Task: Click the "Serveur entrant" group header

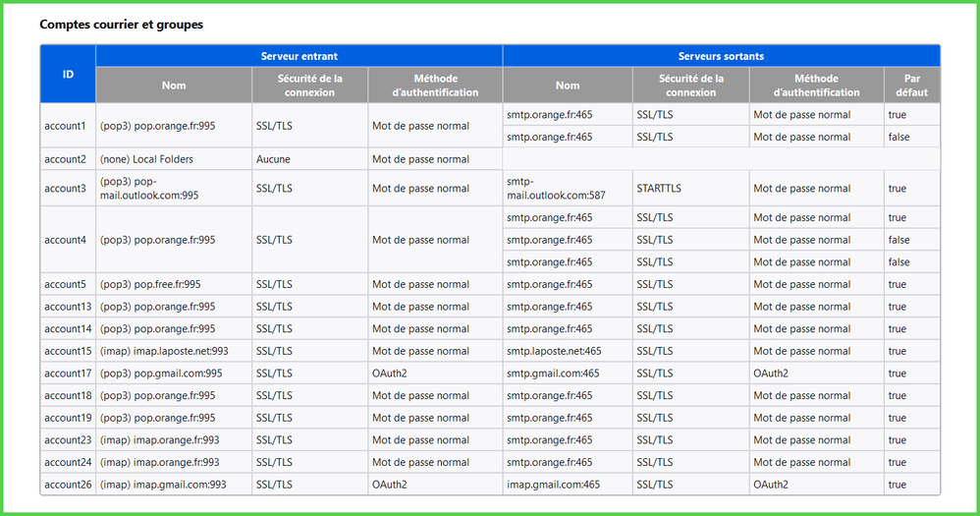Action: (299, 56)
